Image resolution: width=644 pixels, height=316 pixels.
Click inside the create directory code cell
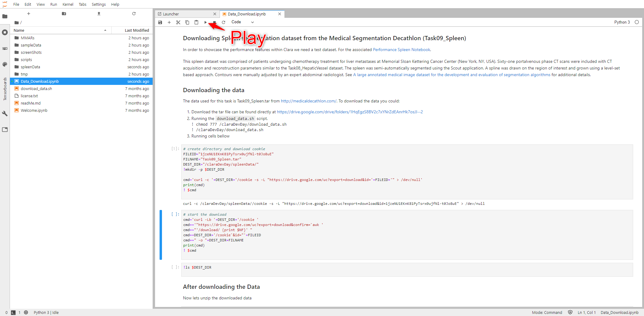[x=407, y=172]
